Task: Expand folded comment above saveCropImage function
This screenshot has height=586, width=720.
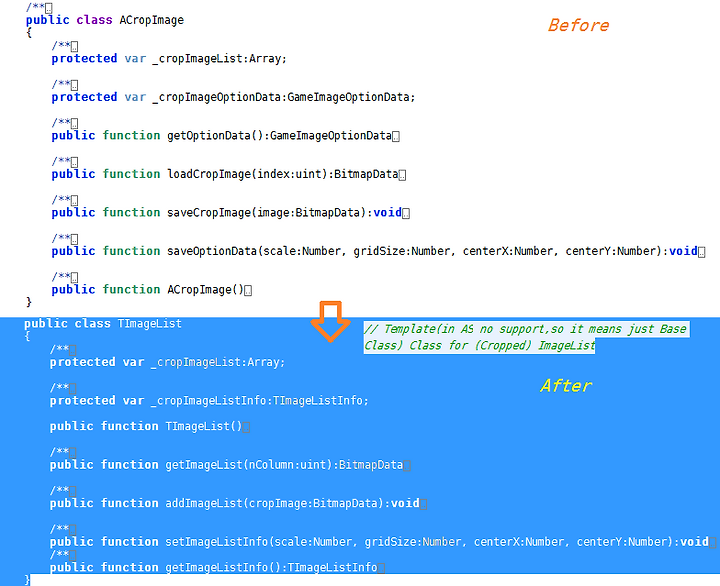Action: point(74,201)
